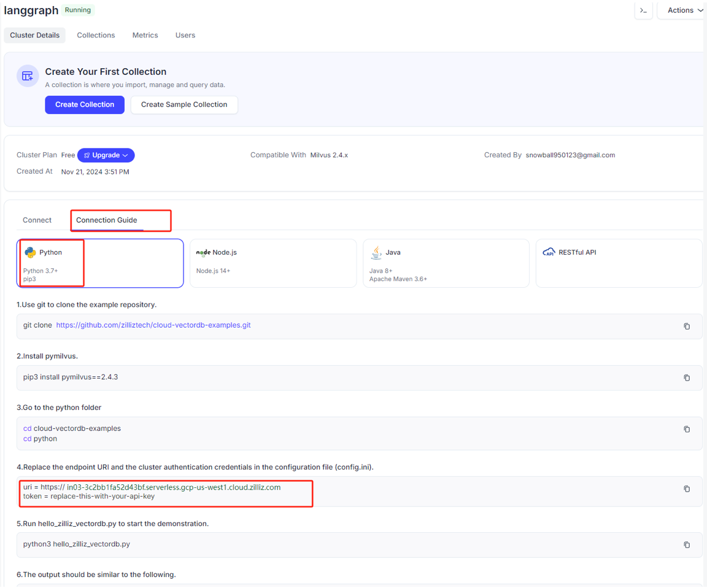707x588 pixels.
Task: Open the Upgrade plan dropdown
Action: tap(106, 155)
